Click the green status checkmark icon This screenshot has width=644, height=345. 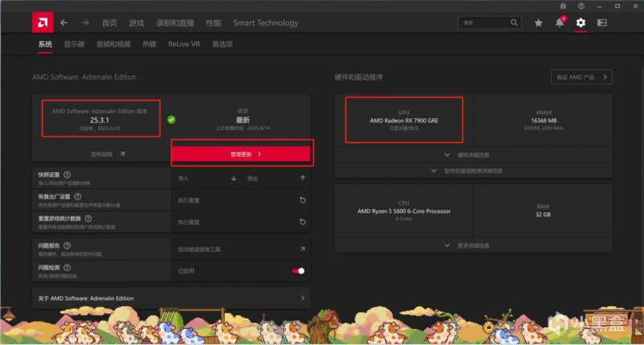171,119
